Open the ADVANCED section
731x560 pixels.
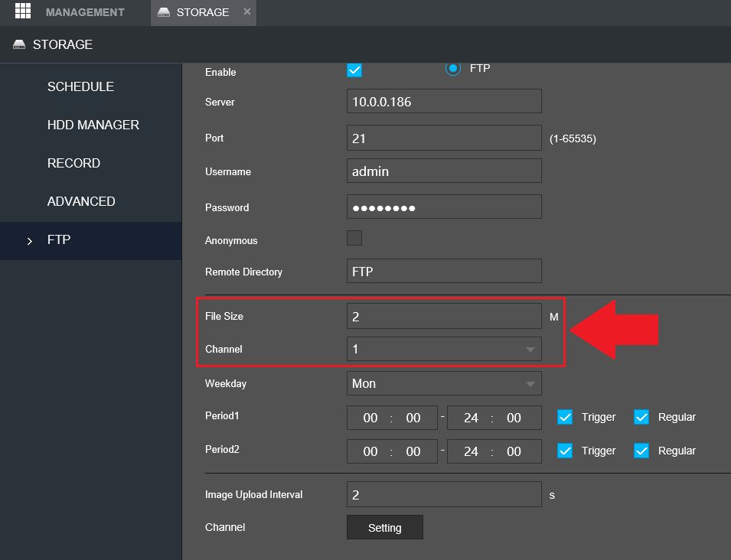click(x=81, y=201)
